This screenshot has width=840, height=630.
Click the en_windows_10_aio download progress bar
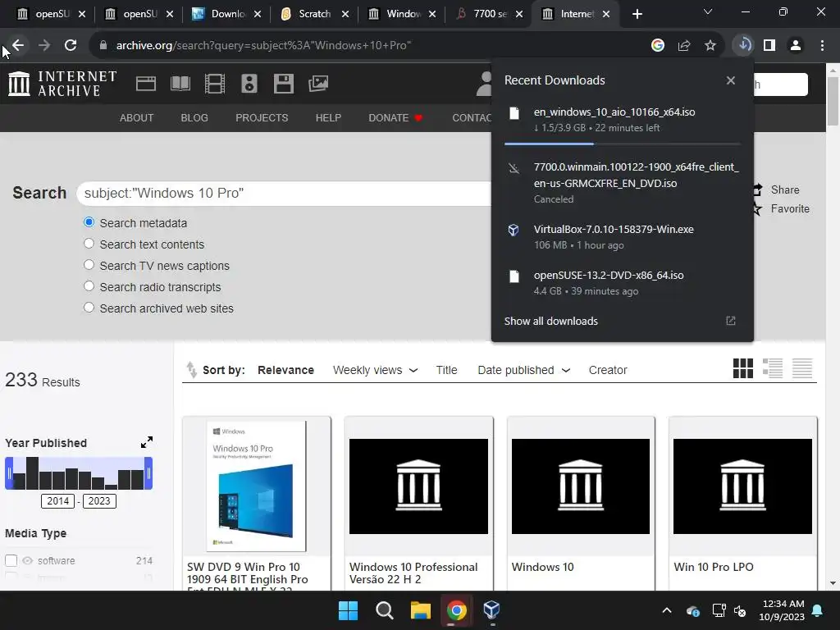(622, 144)
